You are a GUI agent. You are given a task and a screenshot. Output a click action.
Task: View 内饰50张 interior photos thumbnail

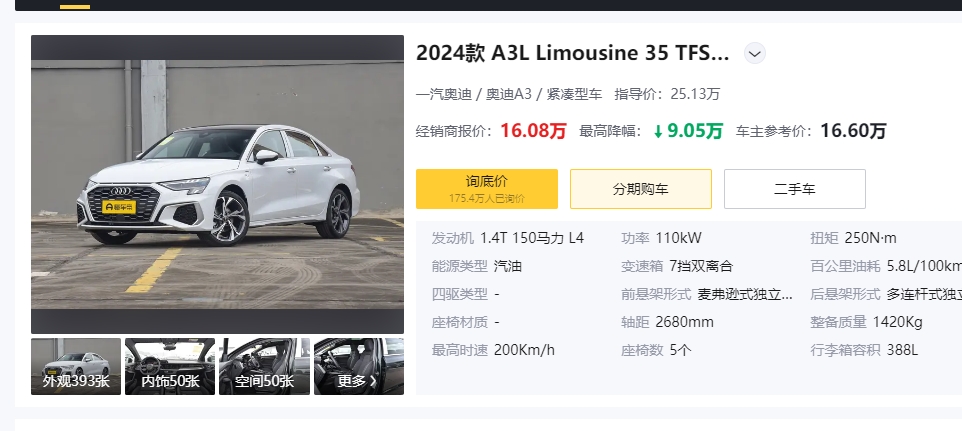[170, 367]
